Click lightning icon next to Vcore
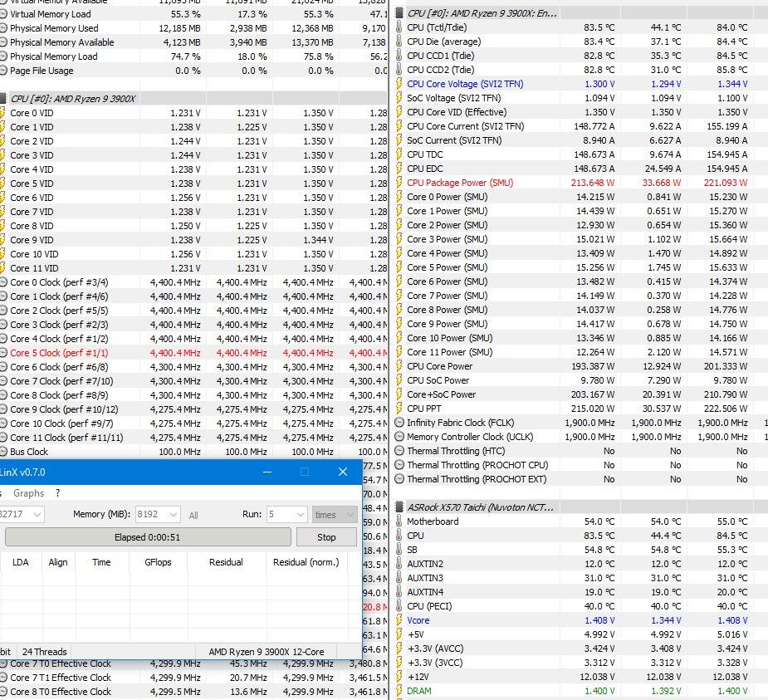The image size is (768, 700). tap(399, 620)
